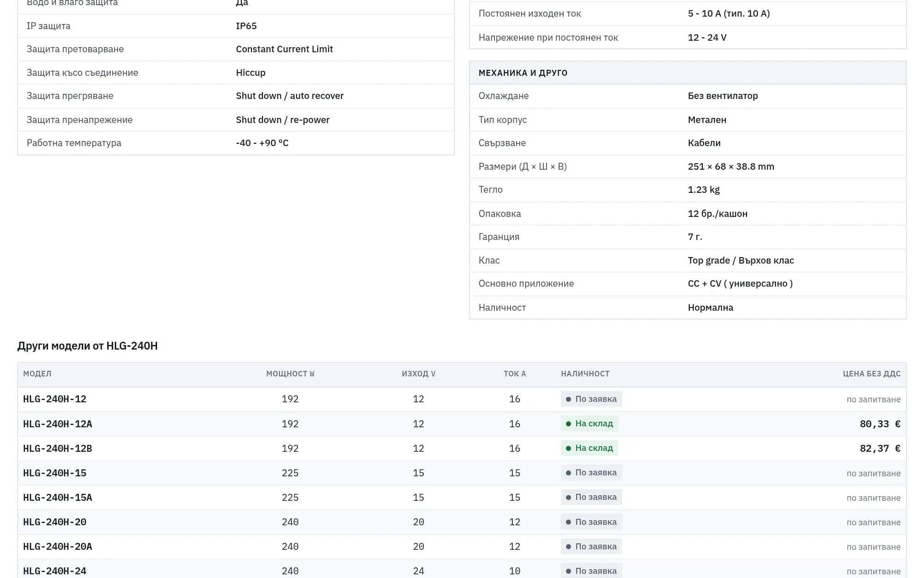
Task: Select model HLG-240H-12B
Action: pyautogui.click(x=57, y=449)
